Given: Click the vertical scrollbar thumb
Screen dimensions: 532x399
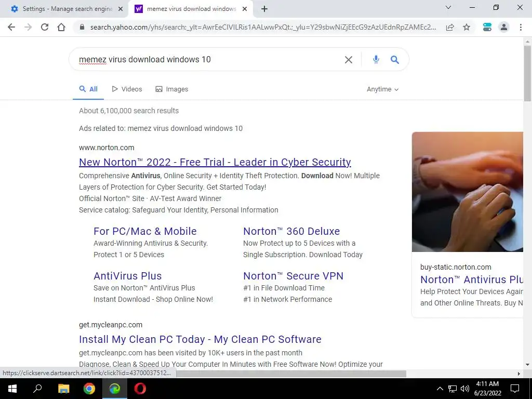Looking at the screenshot, I should coord(527,73).
